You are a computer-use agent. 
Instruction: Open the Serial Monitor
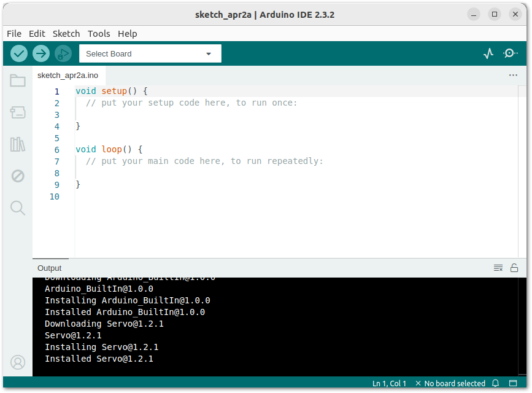point(510,53)
